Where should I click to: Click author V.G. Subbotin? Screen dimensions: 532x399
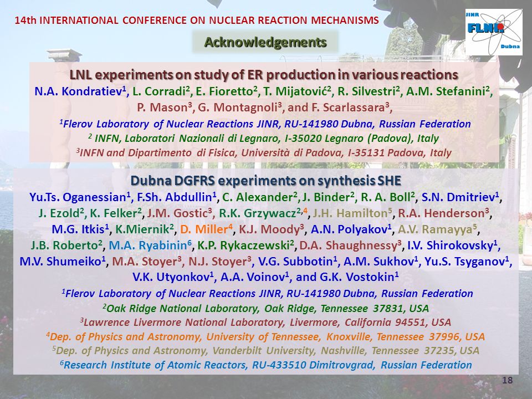click(298, 262)
